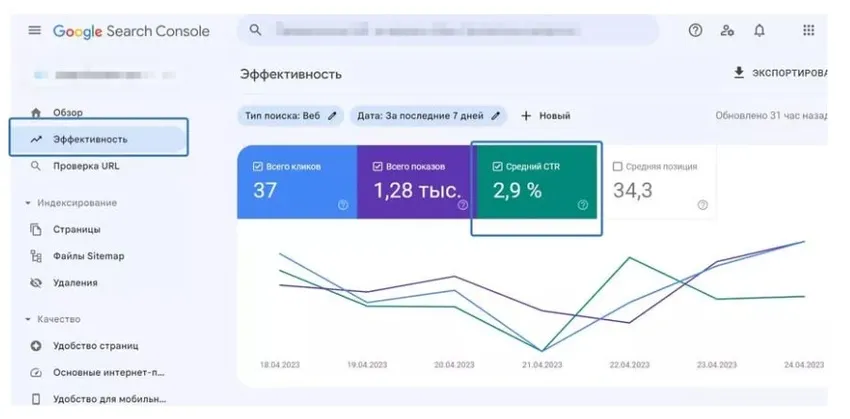Click the export download icon
The image size is (850, 419).
coord(739,73)
